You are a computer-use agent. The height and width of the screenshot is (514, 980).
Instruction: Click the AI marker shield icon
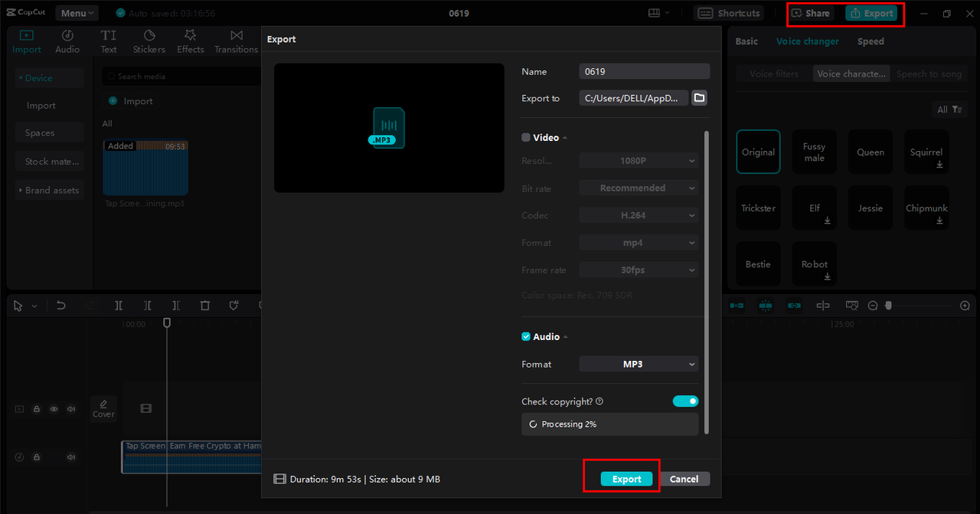(234, 306)
